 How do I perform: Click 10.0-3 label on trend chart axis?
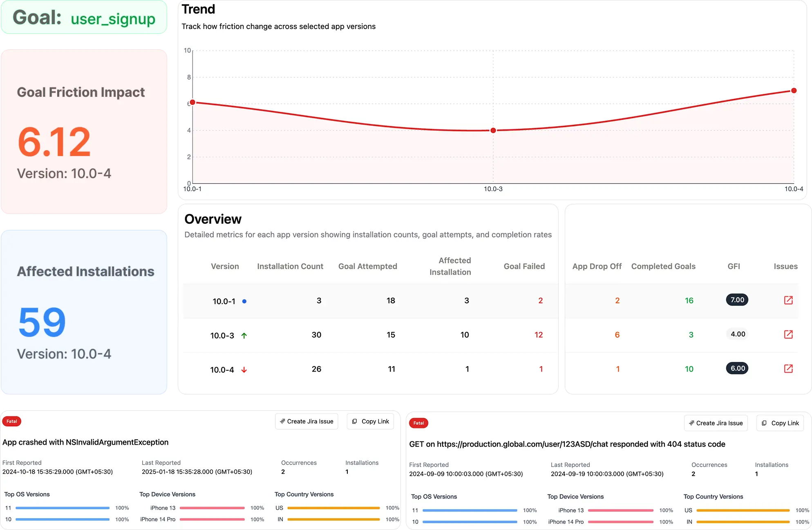click(x=493, y=189)
